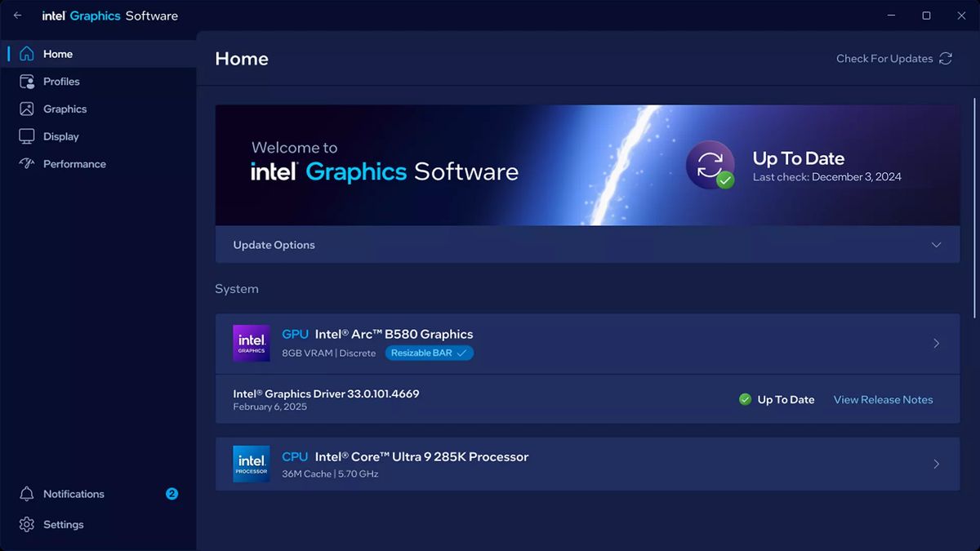Click the Check For Updates refresh icon
Viewport: 980px width, 551px height.
point(946,58)
